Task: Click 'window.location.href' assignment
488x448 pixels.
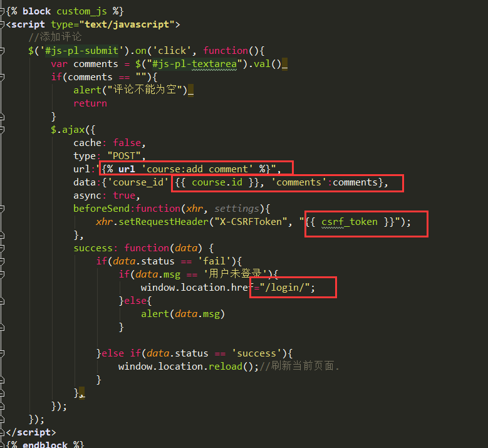Action: pyautogui.click(x=197, y=288)
